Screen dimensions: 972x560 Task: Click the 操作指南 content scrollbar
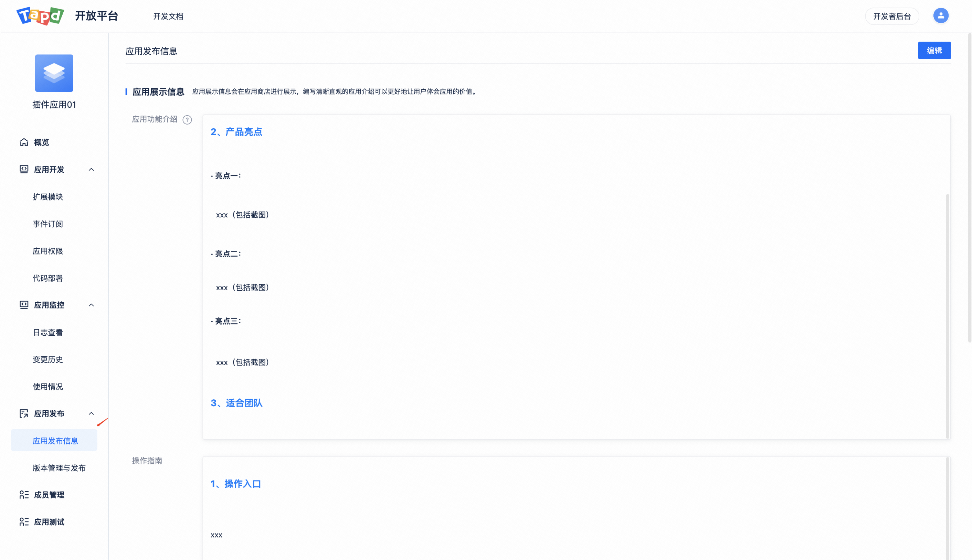(x=947, y=508)
